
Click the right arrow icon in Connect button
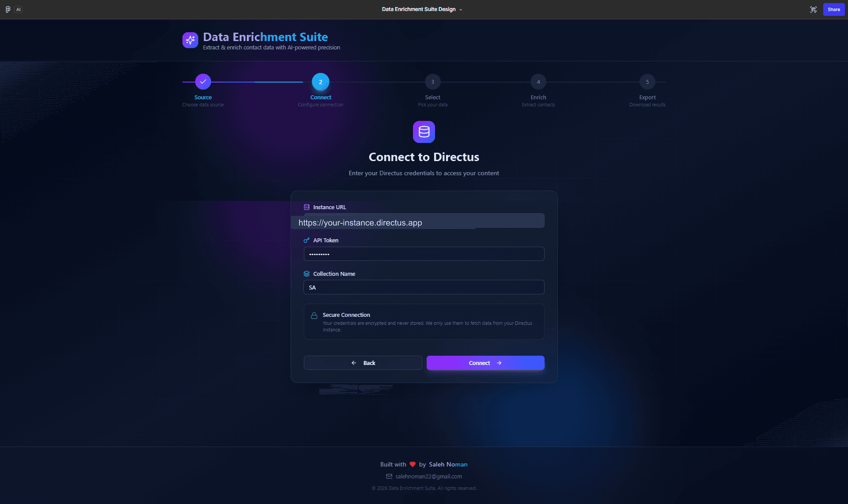click(x=499, y=363)
